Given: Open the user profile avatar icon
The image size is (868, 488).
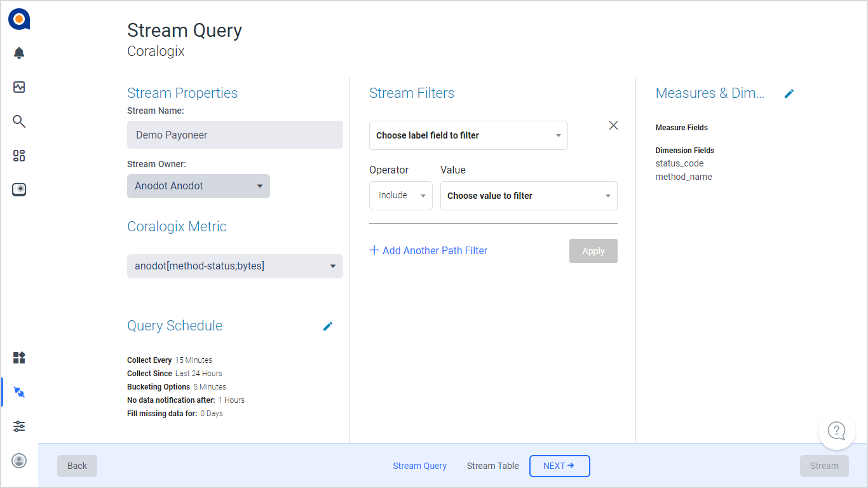Looking at the screenshot, I should click(x=19, y=461).
